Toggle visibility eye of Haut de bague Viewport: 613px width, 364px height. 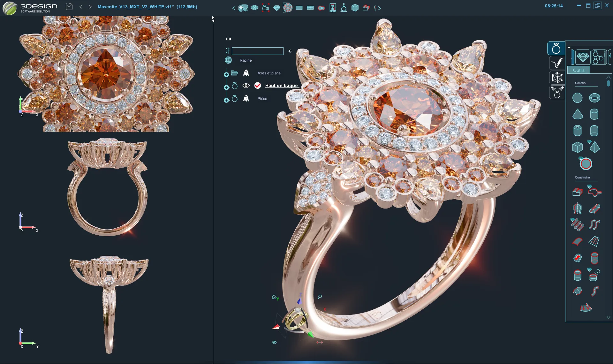click(x=246, y=86)
